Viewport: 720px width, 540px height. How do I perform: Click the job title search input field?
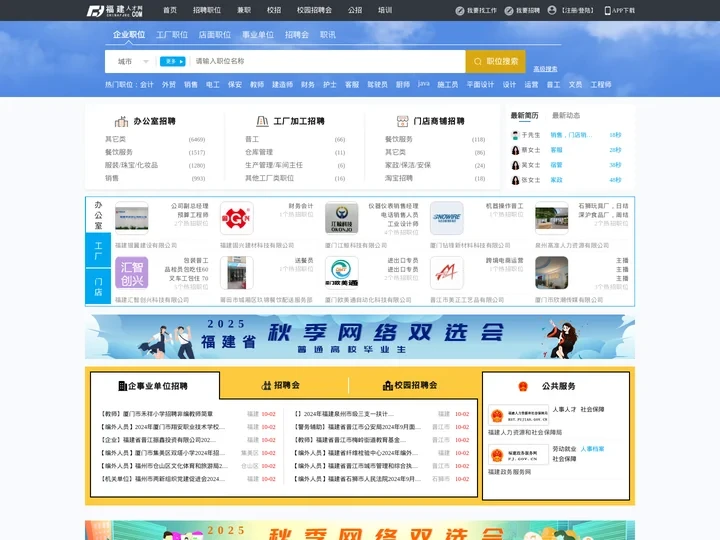tap(328, 62)
